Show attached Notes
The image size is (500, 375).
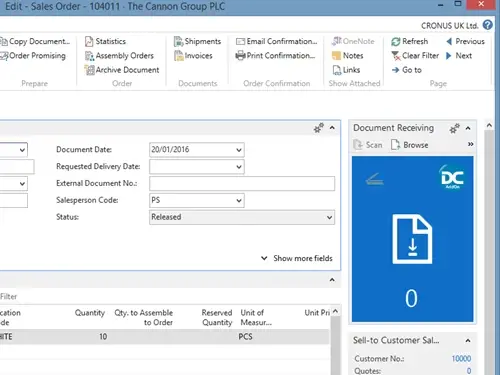348,56
